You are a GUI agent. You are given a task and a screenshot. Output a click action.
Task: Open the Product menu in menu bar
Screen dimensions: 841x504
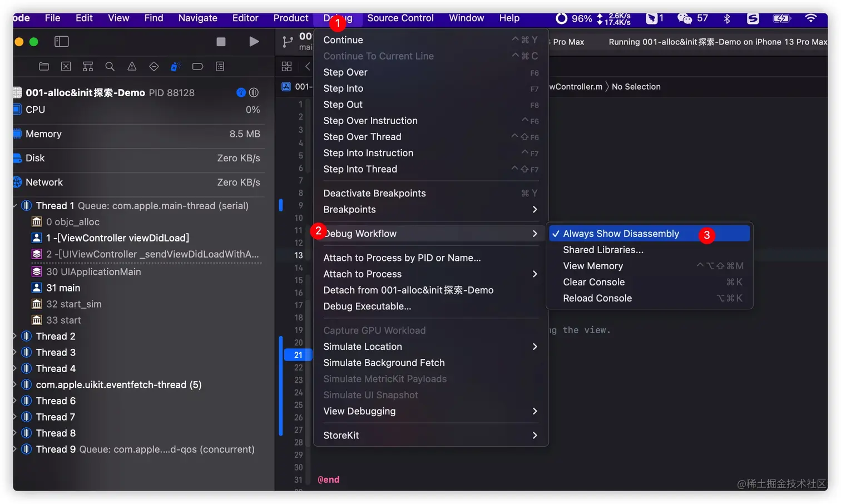[291, 18]
